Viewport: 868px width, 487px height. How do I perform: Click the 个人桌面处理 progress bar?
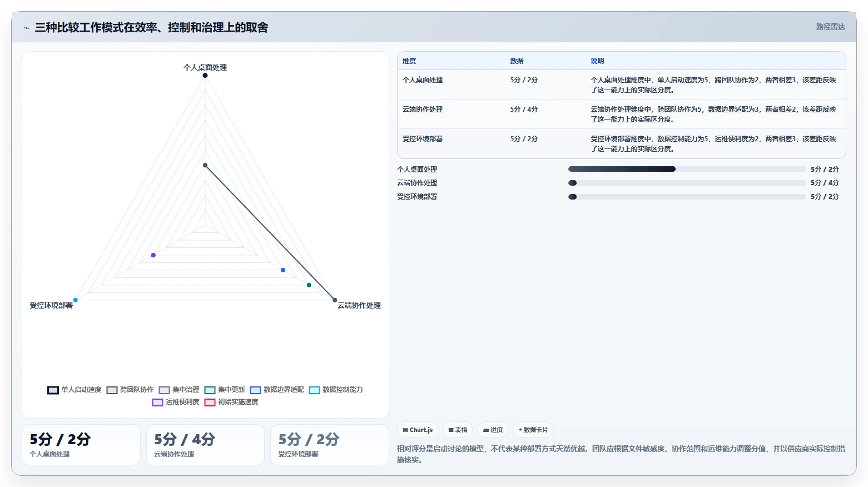click(x=687, y=169)
